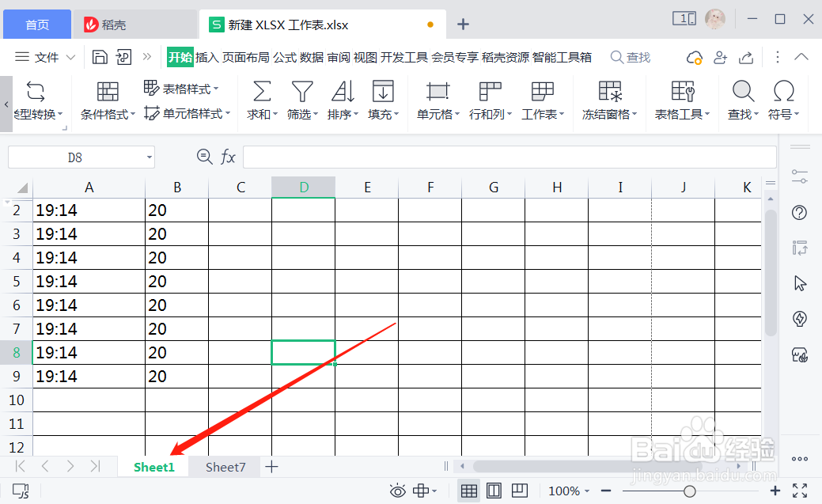Click the export share arrow icon

746,57
